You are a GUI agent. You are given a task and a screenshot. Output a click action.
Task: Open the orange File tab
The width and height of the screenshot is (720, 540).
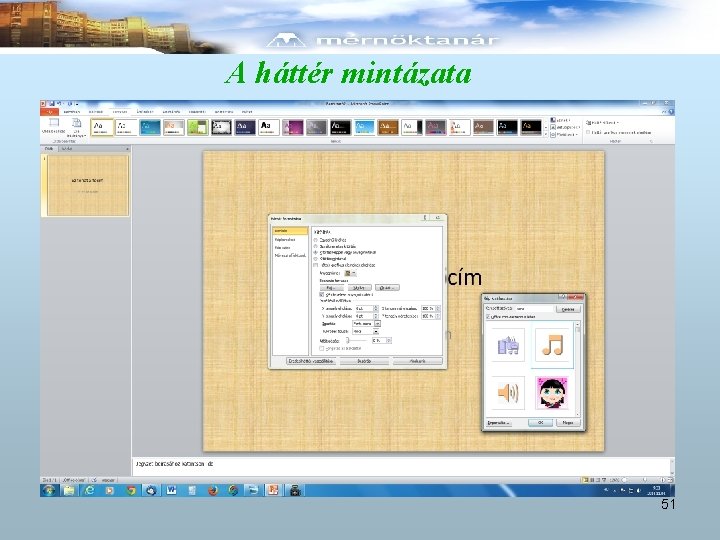click(x=49, y=112)
